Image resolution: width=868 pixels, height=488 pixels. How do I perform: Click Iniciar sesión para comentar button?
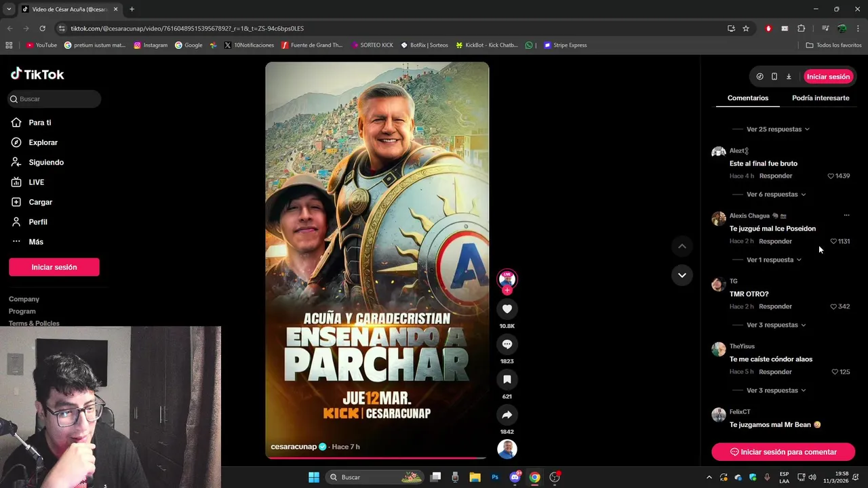(x=783, y=452)
